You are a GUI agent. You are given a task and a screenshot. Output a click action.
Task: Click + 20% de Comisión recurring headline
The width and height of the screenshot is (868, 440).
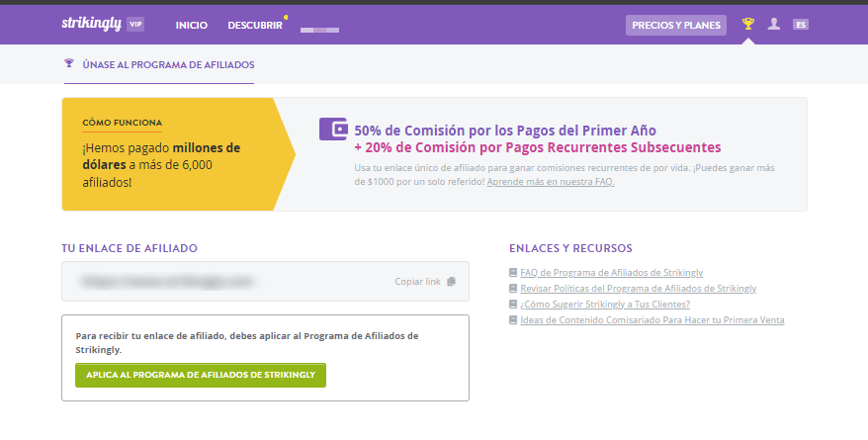(x=538, y=147)
